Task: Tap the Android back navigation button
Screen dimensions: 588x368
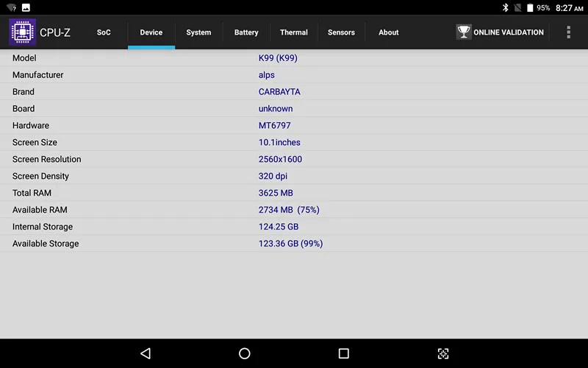Action: coord(146,353)
